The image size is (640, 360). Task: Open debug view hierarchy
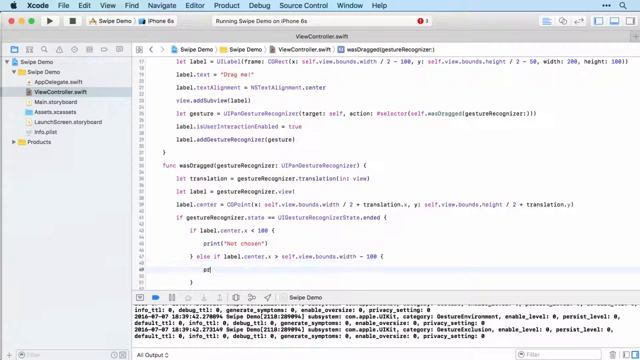(x=236, y=298)
